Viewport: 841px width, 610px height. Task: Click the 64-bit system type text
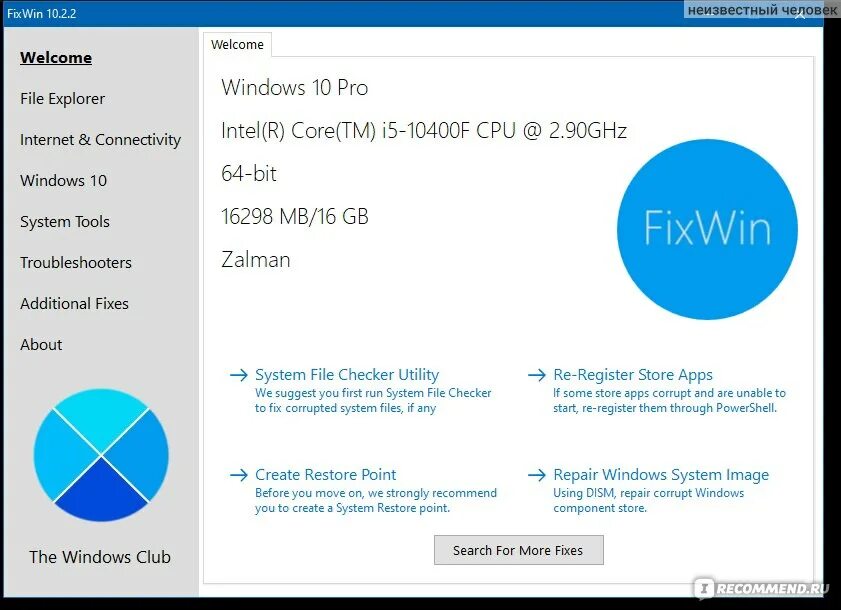click(249, 173)
